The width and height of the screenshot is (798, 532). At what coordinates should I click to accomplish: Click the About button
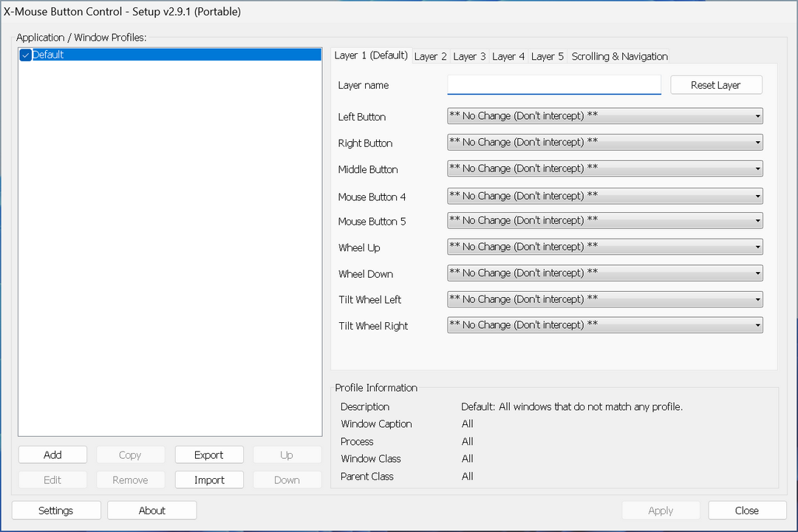tap(152, 511)
